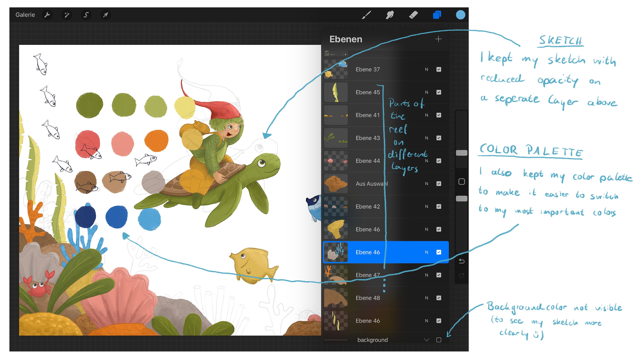Return to Galerie
Image resolution: width=644 pixels, height=362 pixels.
[25, 15]
